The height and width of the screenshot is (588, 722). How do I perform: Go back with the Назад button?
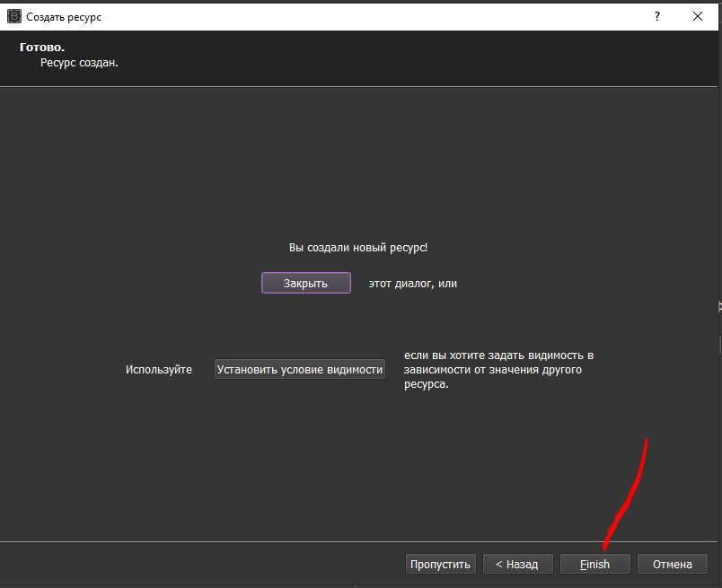(517, 564)
